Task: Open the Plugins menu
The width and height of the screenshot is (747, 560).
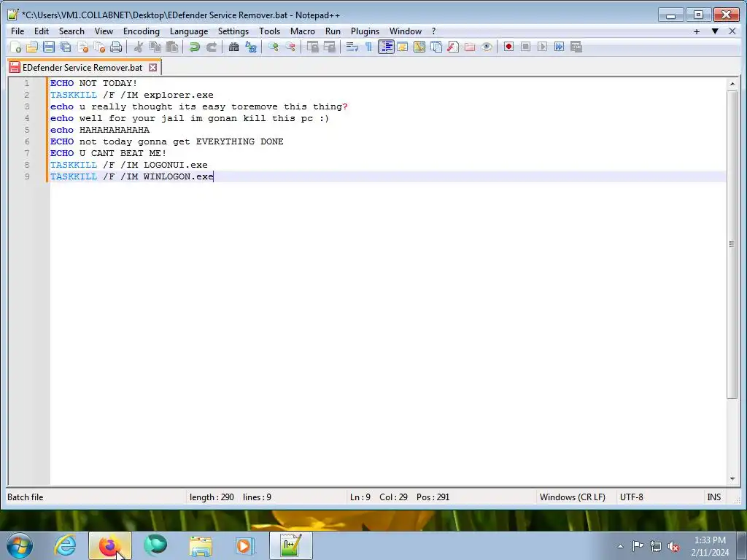Action: coord(365,31)
